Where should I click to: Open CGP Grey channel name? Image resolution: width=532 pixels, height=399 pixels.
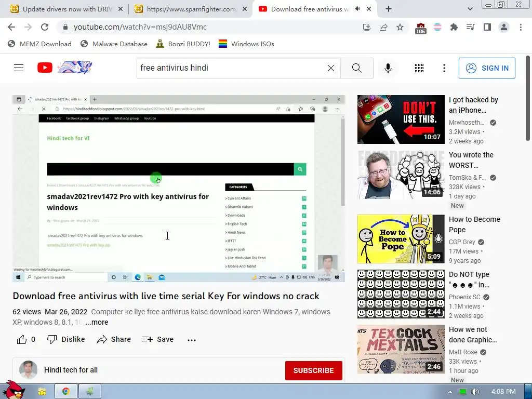pos(462,242)
